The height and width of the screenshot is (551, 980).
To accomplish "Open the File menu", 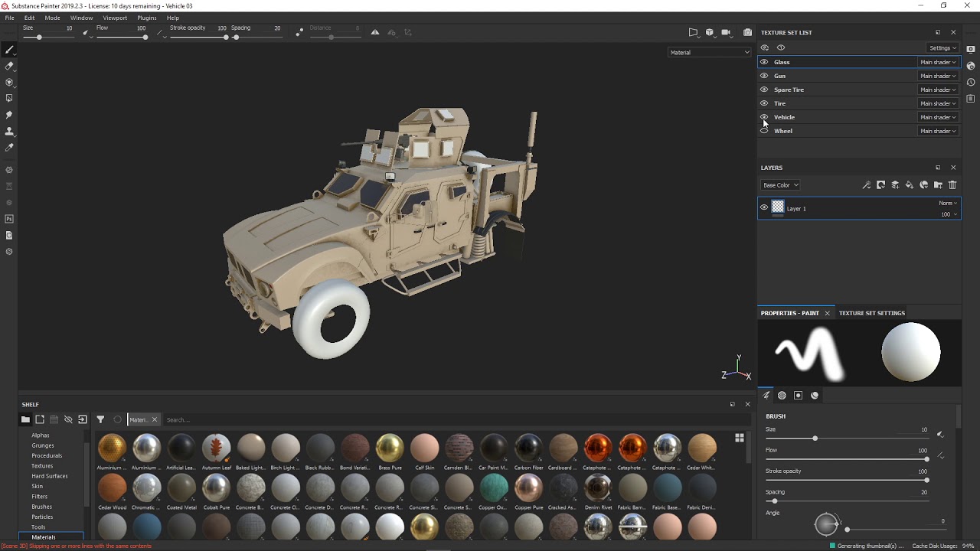I will click(x=9, y=18).
